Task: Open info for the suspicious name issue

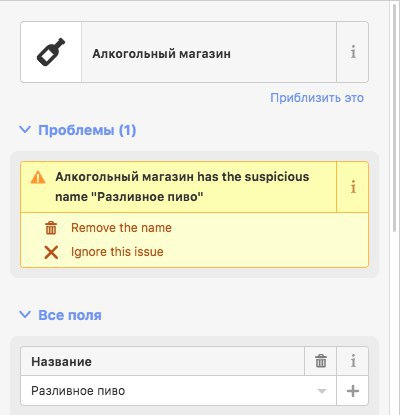Action: [353, 187]
